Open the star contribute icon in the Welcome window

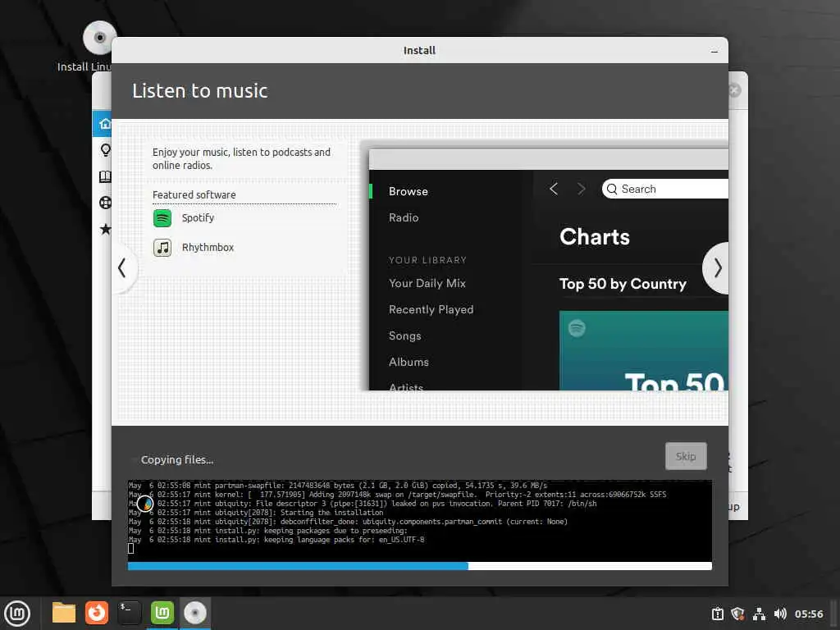point(106,229)
